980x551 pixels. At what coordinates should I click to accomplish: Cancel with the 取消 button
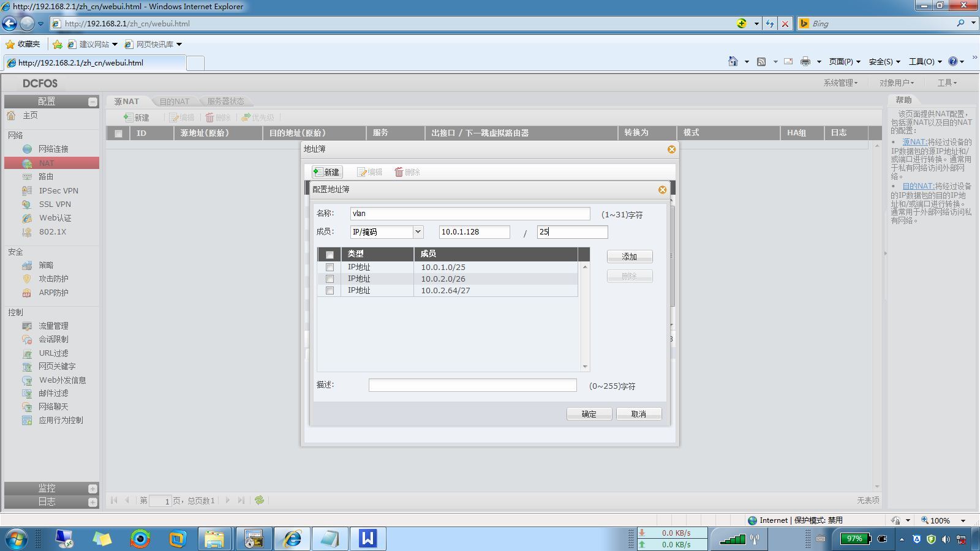(x=639, y=414)
